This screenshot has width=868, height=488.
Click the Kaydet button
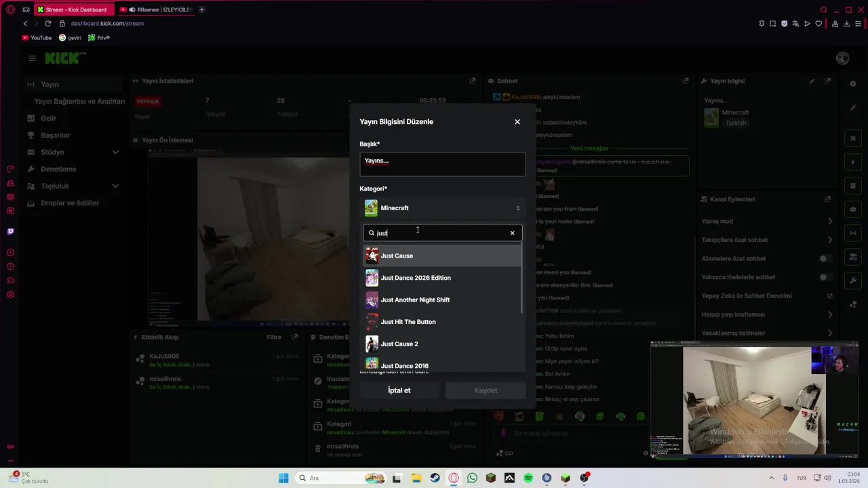point(486,390)
